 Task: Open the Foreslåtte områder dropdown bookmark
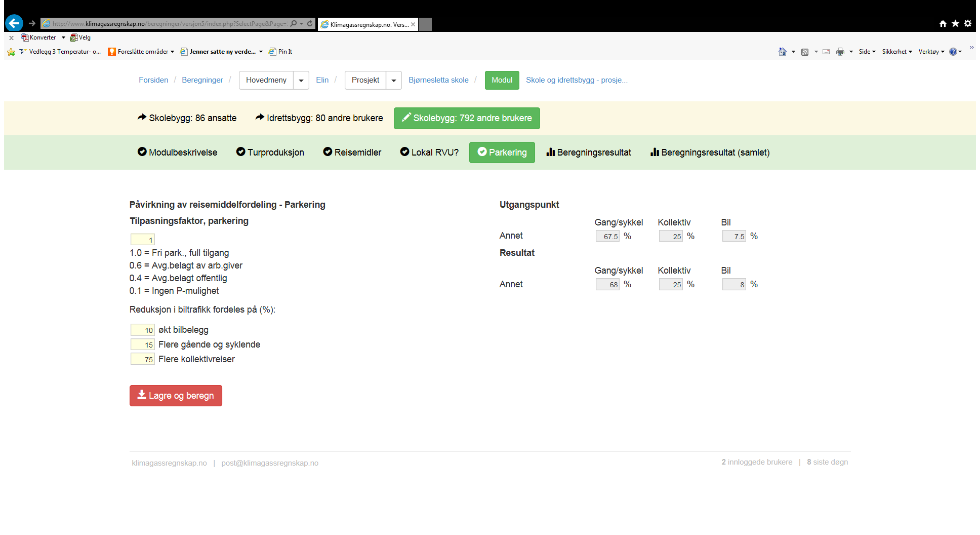[141, 52]
